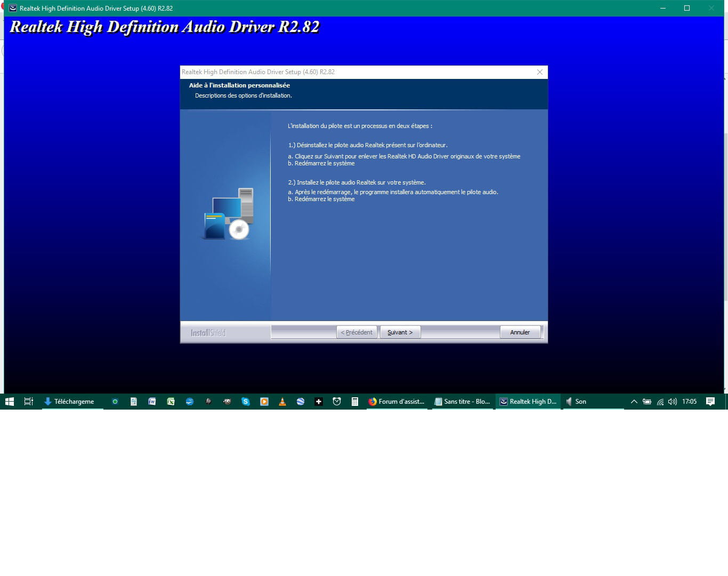Screen dimensions: 728x576
Task: Click the 'Cliquez sur Suivant pour enlever' line
Action: (x=404, y=156)
